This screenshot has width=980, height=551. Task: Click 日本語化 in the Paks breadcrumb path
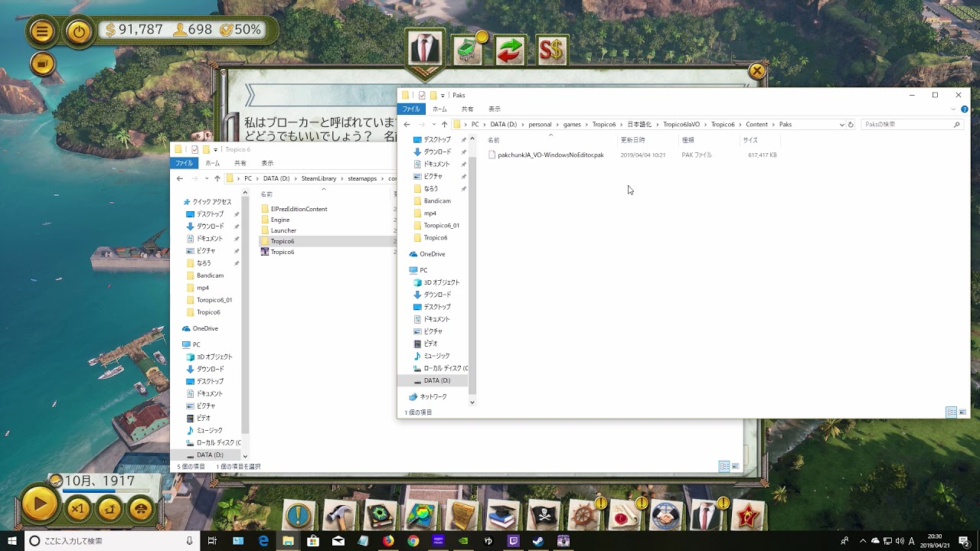(x=639, y=124)
